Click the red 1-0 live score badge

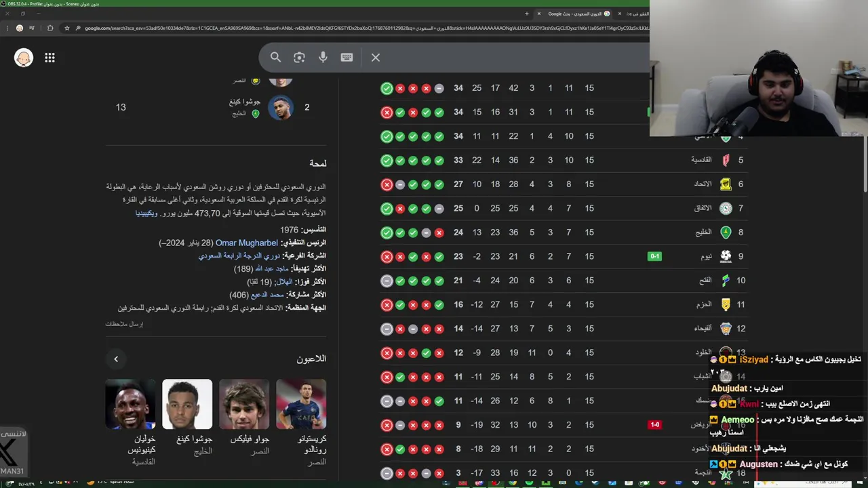coord(654,425)
